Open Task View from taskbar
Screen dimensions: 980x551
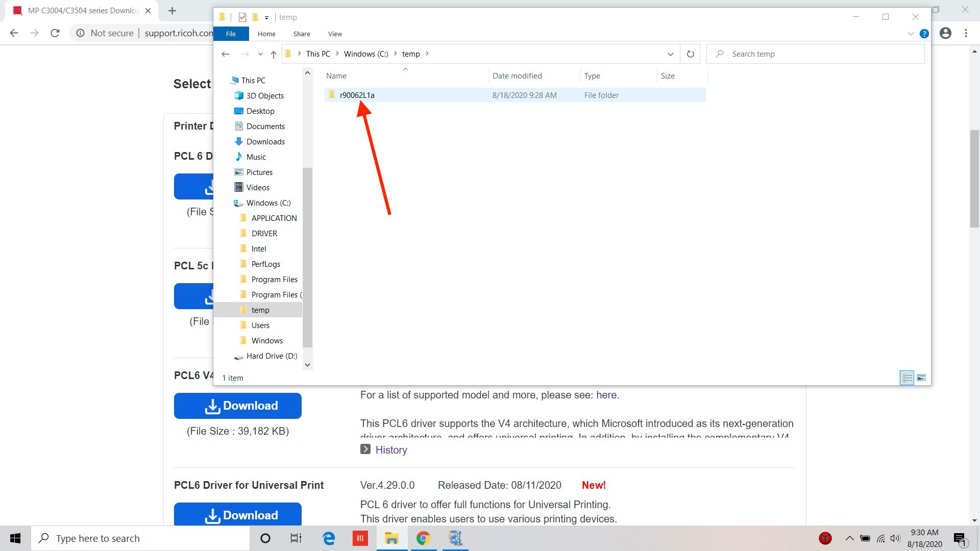[x=296, y=538]
